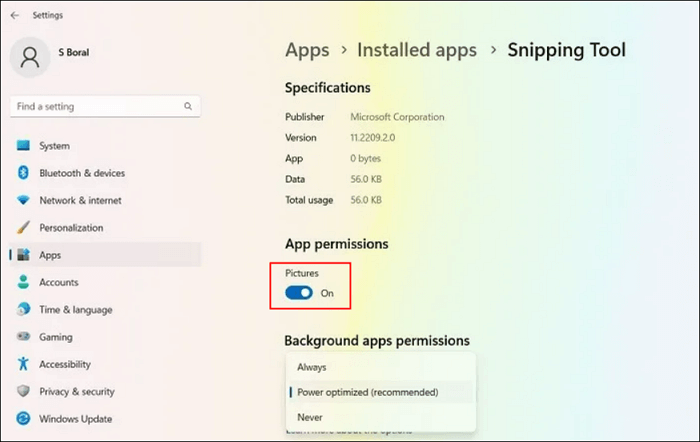700x442 pixels.
Task: Go to the Gaming section
Action: [x=56, y=337]
